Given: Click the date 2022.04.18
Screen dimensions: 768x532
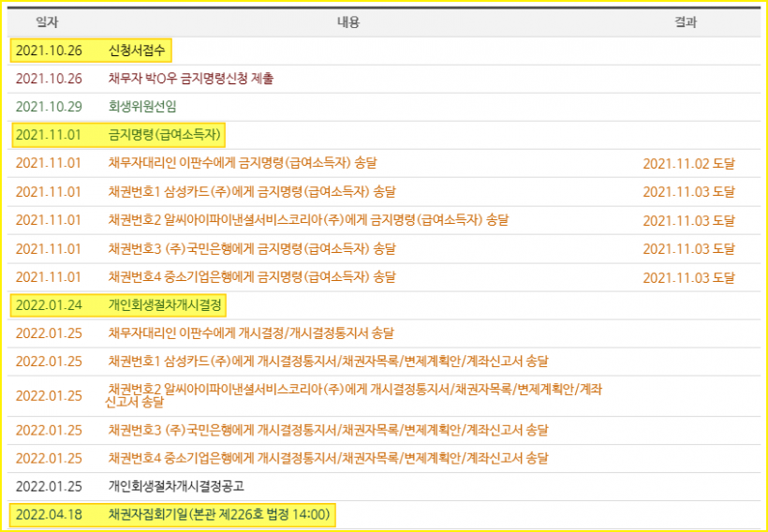Looking at the screenshot, I should 49,515.
